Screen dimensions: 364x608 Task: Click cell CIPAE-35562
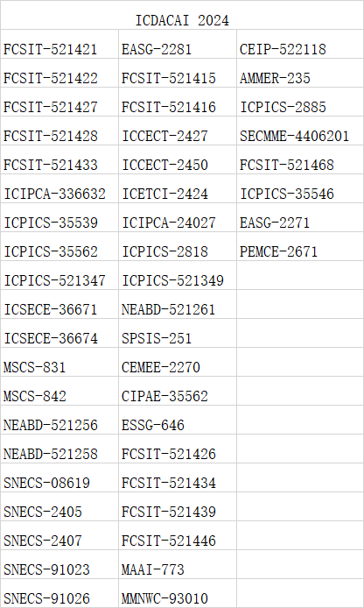click(x=178, y=391)
